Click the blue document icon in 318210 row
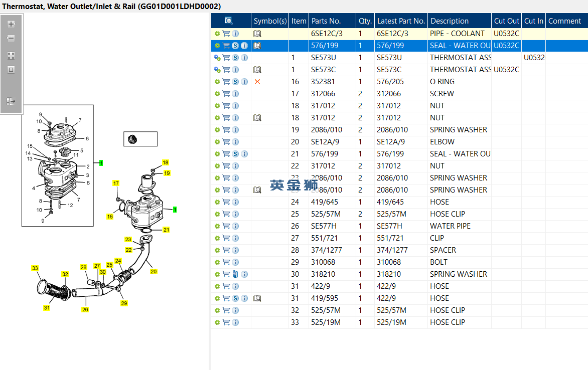The width and height of the screenshot is (588, 370). (235, 274)
